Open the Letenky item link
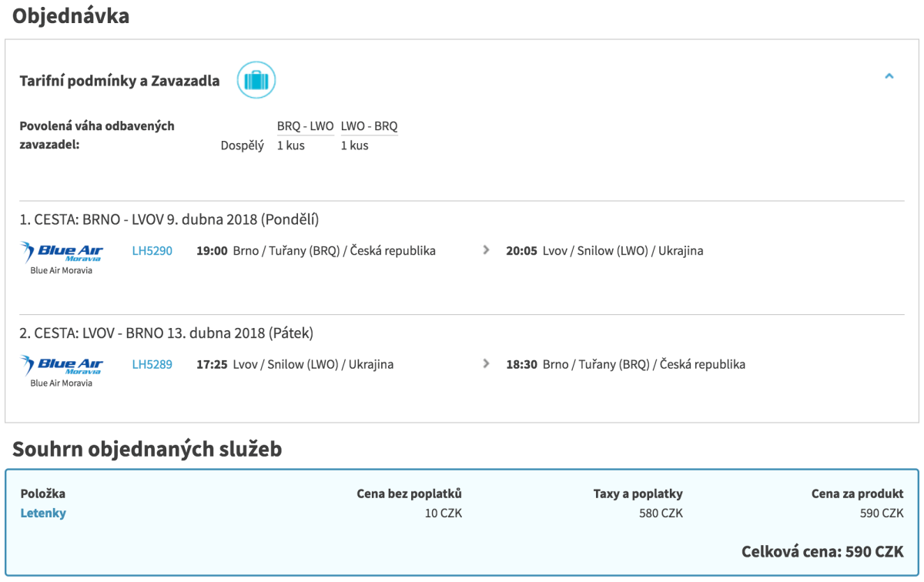The image size is (924, 582). (x=43, y=513)
